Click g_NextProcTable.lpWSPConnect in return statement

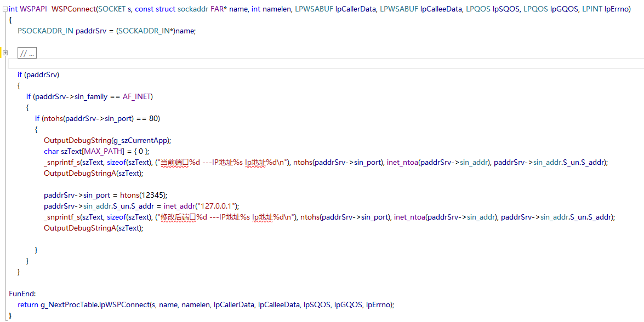pos(94,305)
